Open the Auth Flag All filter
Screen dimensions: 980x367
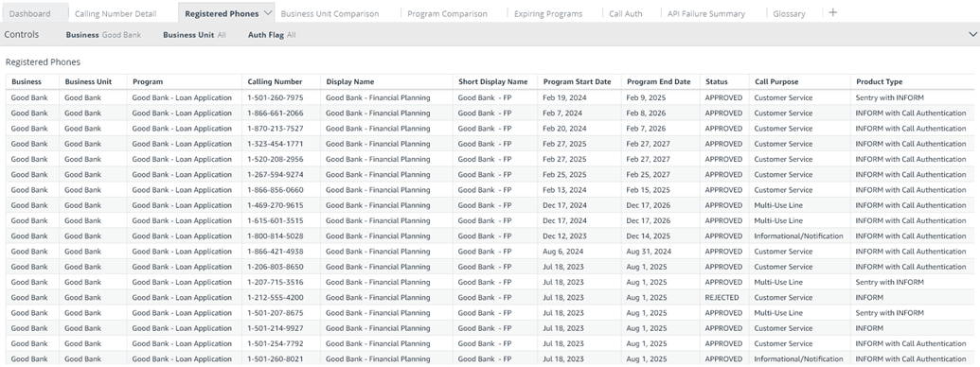pyautogui.click(x=272, y=35)
